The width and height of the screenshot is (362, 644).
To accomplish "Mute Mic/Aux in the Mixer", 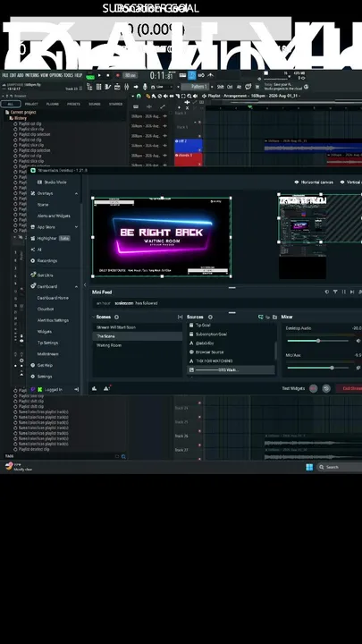I will pos(358,368).
